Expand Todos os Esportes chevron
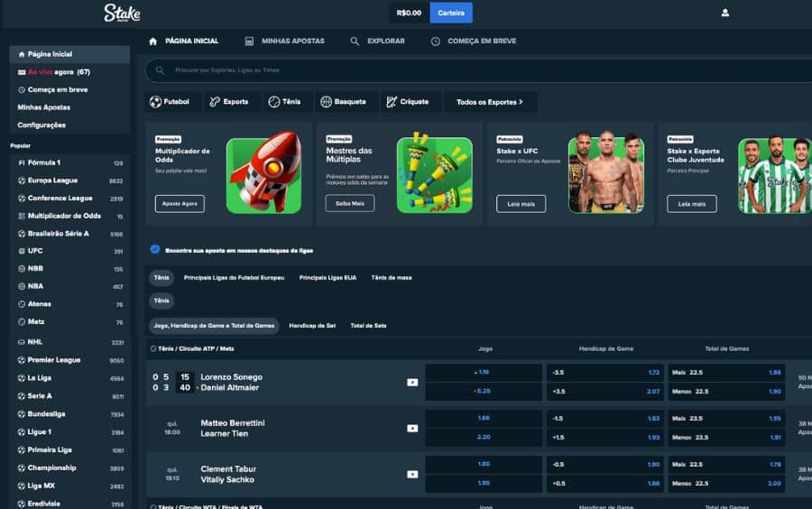Screen dimensions: 812x509 click(521, 102)
